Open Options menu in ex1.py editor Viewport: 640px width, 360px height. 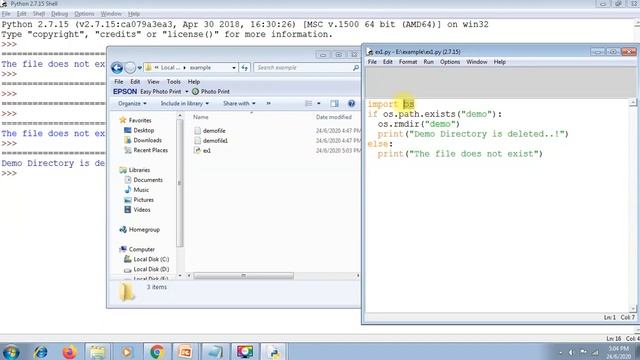[450, 62]
